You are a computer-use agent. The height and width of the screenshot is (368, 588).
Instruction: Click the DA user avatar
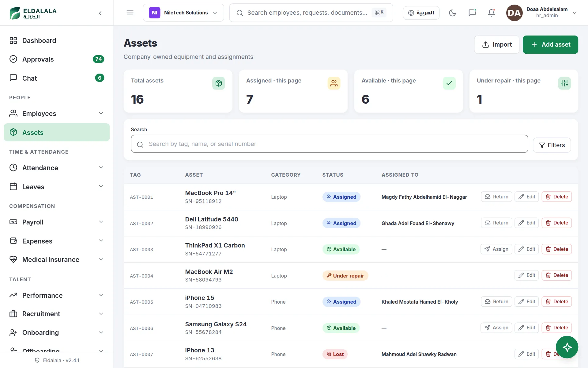pyautogui.click(x=514, y=13)
